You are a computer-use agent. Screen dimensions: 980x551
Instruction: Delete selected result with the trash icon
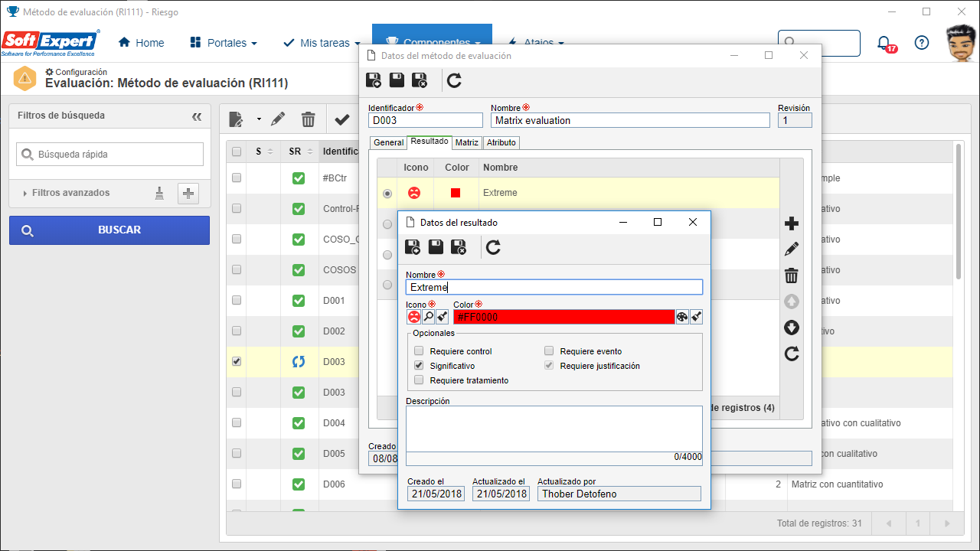point(792,275)
